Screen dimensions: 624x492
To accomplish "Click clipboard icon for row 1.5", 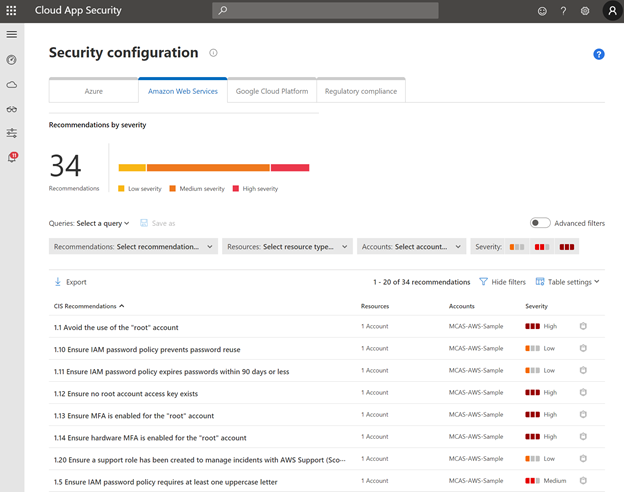I will coord(583,480).
